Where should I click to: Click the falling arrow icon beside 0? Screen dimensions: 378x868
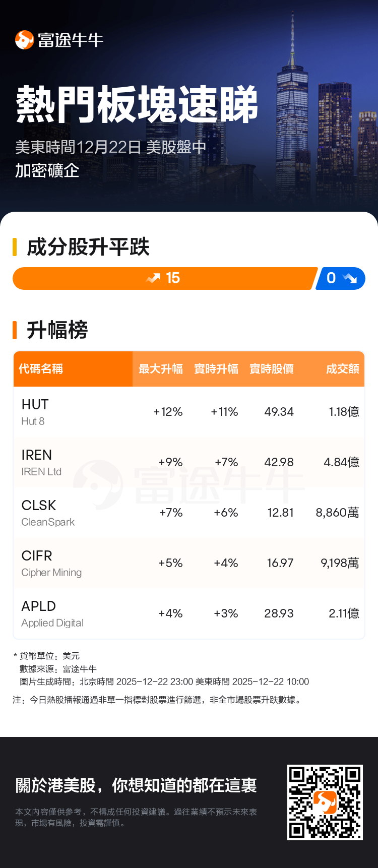349,278
